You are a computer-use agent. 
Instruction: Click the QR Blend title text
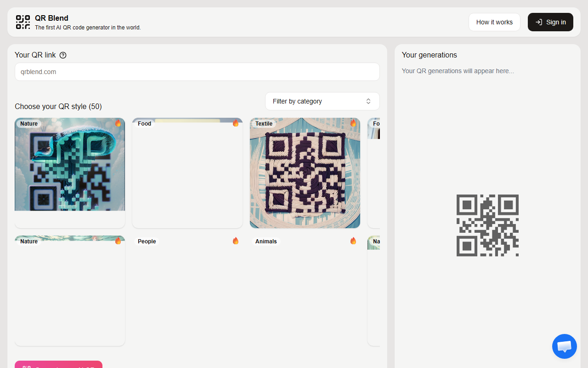tap(51, 18)
